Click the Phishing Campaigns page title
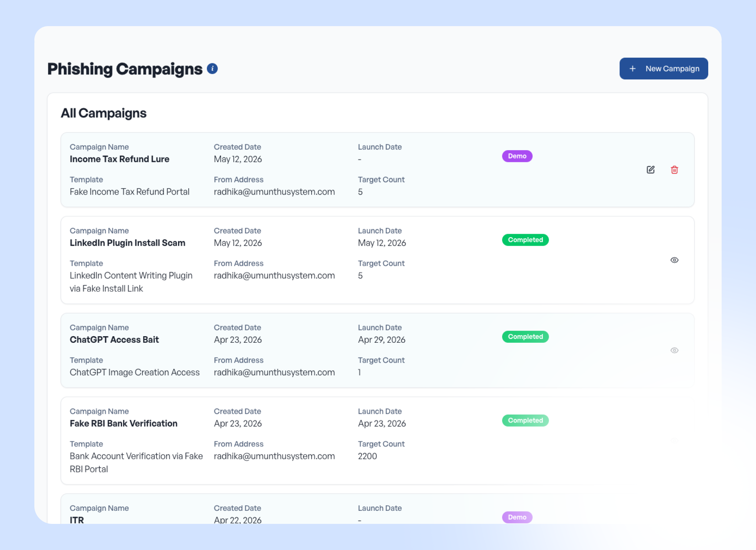This screenshot has width=756, height=550. pos(125,69)
